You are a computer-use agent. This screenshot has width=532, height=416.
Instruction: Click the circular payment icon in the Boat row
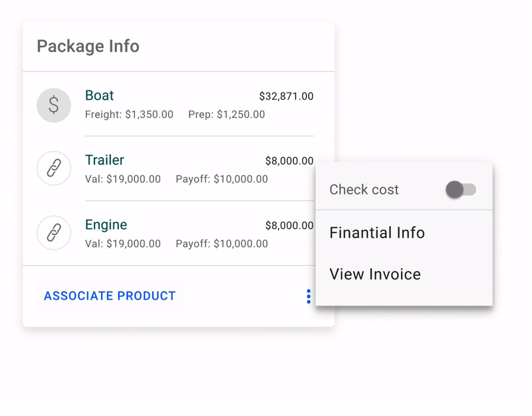(x=53, y=105)
